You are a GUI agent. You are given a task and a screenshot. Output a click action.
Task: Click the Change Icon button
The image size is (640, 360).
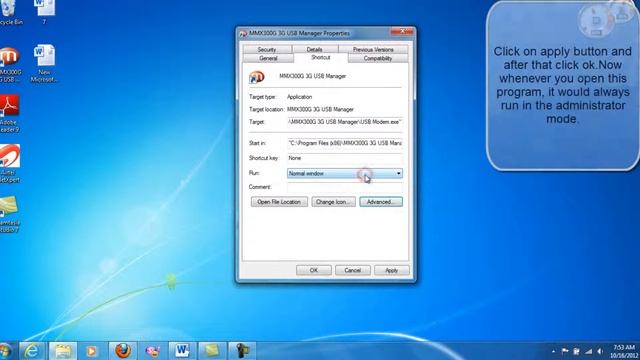333,202
